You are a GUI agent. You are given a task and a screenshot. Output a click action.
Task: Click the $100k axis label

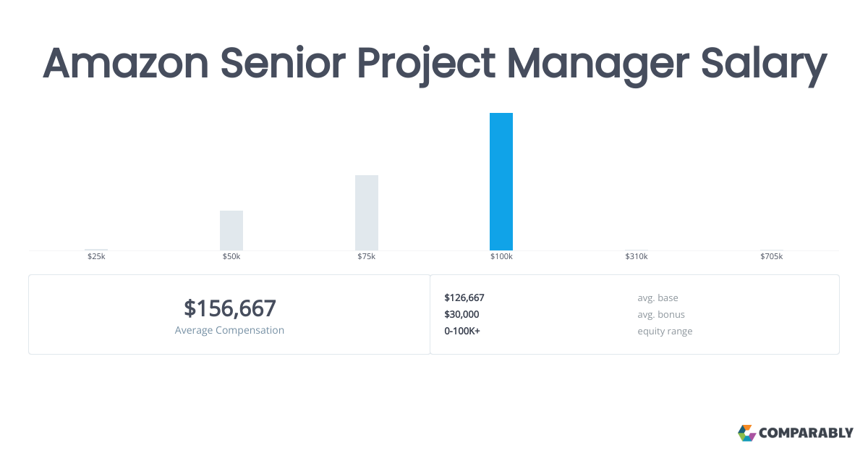pos(501,257)
